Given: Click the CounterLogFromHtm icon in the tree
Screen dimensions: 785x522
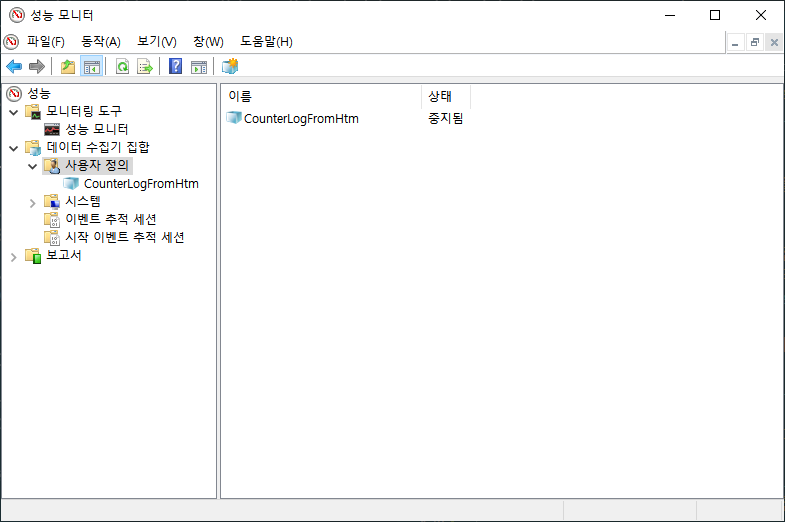Looking at the screenshot, I should (x=71, y=184).
